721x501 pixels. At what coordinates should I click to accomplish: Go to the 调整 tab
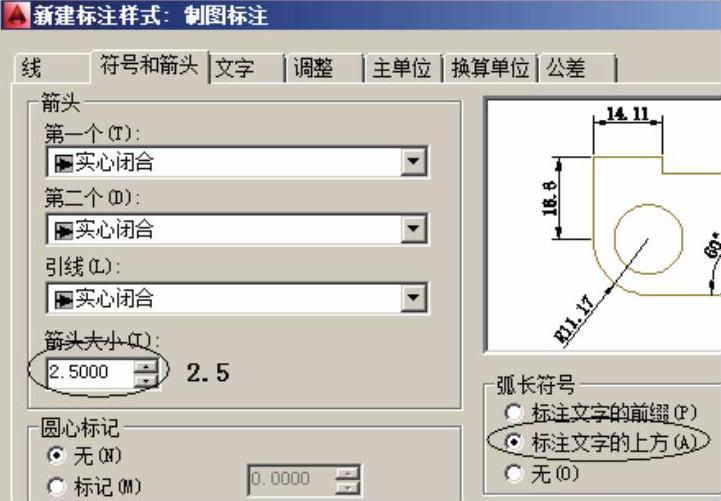click(313, 68)
